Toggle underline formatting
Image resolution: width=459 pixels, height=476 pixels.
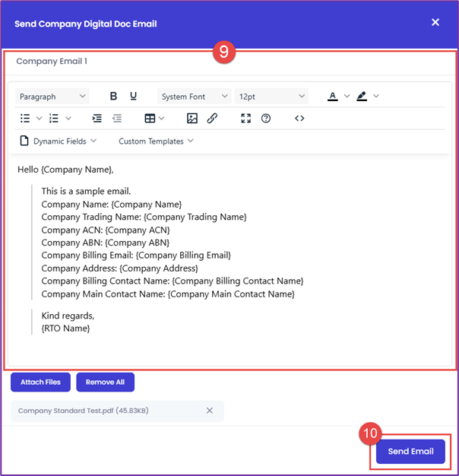(134, 97)
